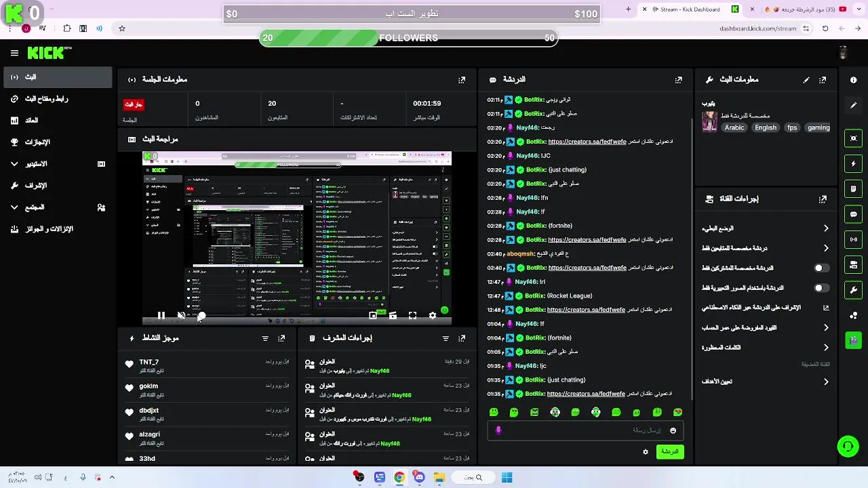Click the green clapperboard clip button
Viewport: 868px width, 488px height.
[853, 340]
